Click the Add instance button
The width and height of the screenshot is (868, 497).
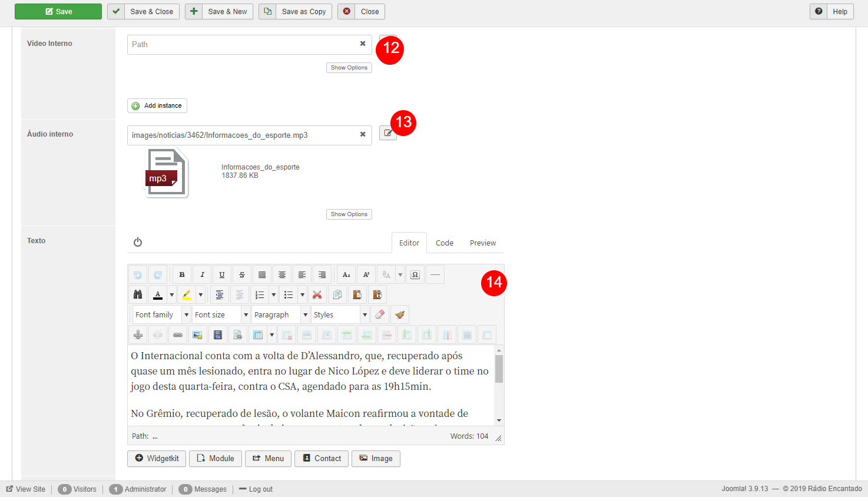coord(157,105)
